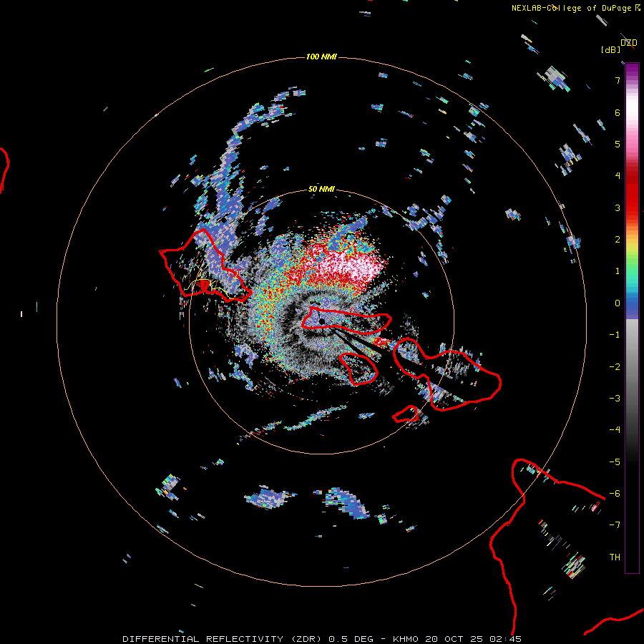The width and height of the screenshot is (644, 644).
Task: Click the "-5" tick on the color scale
Action: pyautogui.click(x=615, y=462)
